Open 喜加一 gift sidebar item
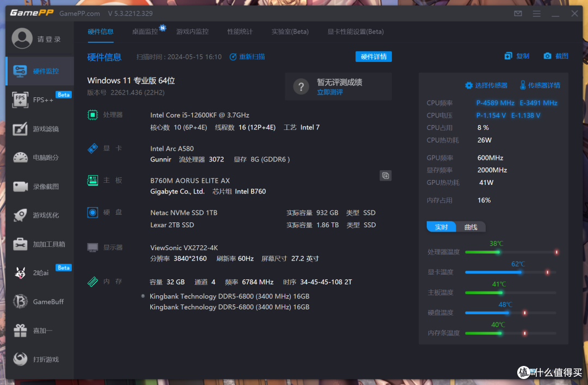The image size is (588, 385). [40, 330]
